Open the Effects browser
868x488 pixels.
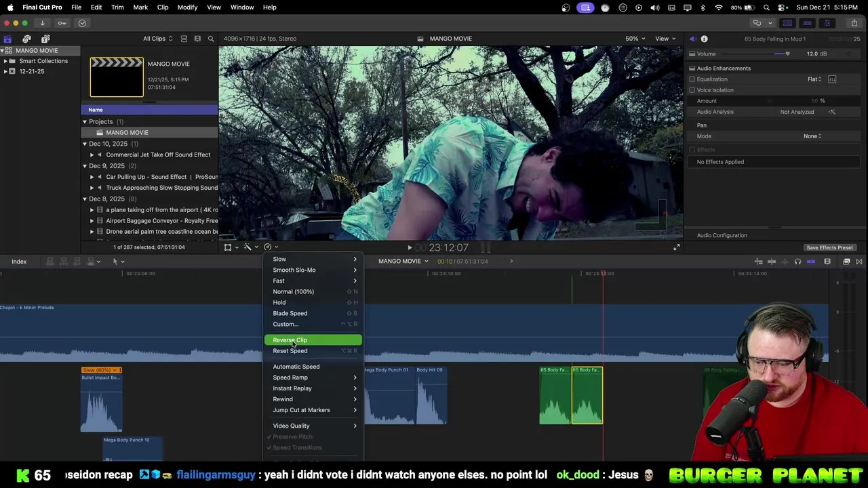point(846,262)
